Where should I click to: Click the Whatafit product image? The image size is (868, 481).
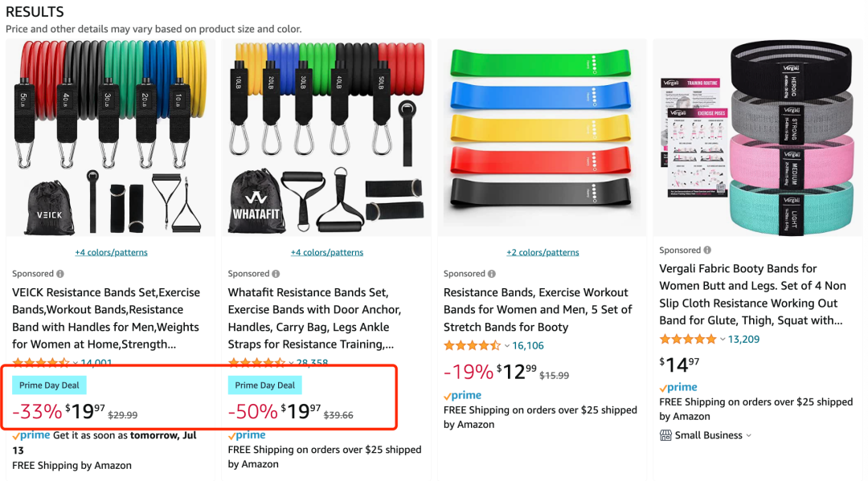[x=326, y=138]
